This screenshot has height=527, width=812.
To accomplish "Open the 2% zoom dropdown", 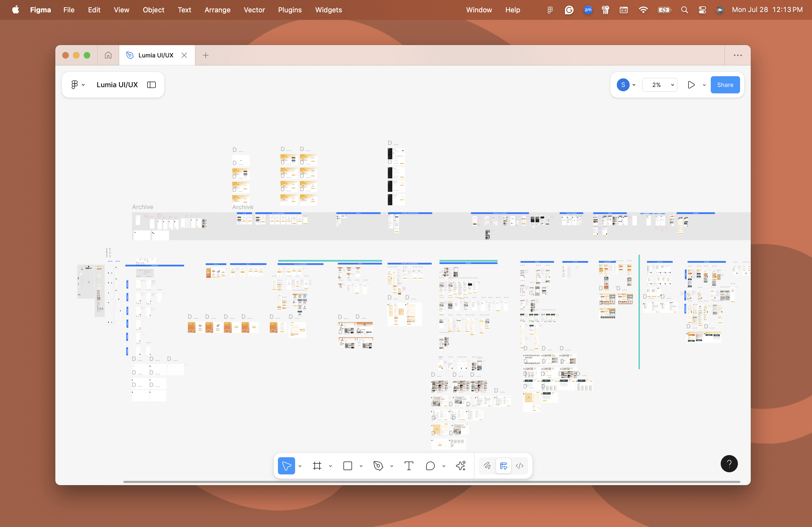I will (659, 85).
